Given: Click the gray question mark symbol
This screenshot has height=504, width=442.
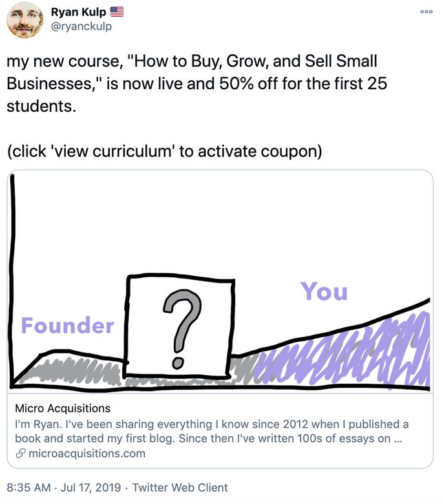Looking at the screenshot, I should pyautogui.click(x=181, y=328).
